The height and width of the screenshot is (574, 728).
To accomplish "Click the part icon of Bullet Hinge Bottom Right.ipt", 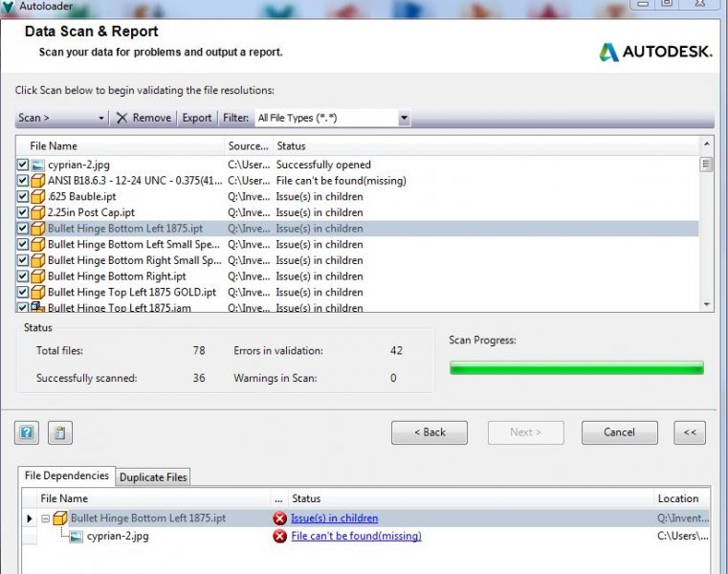I will click(x=37, y=276).
